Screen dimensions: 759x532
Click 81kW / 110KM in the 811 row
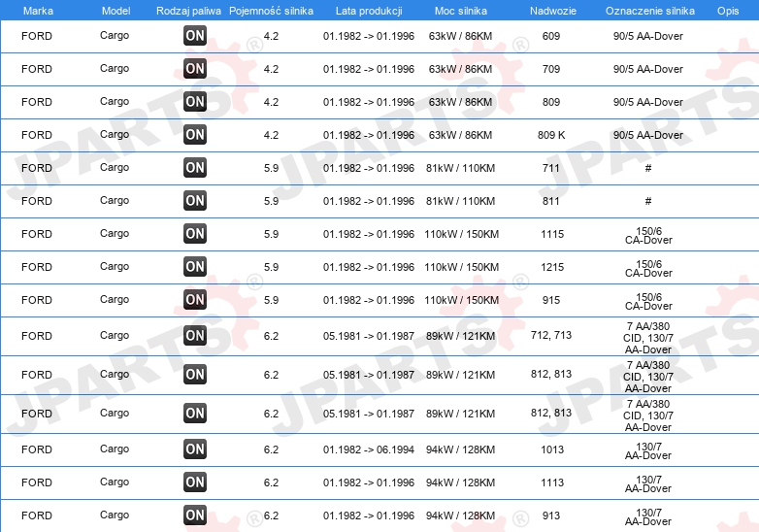(460, 201)
